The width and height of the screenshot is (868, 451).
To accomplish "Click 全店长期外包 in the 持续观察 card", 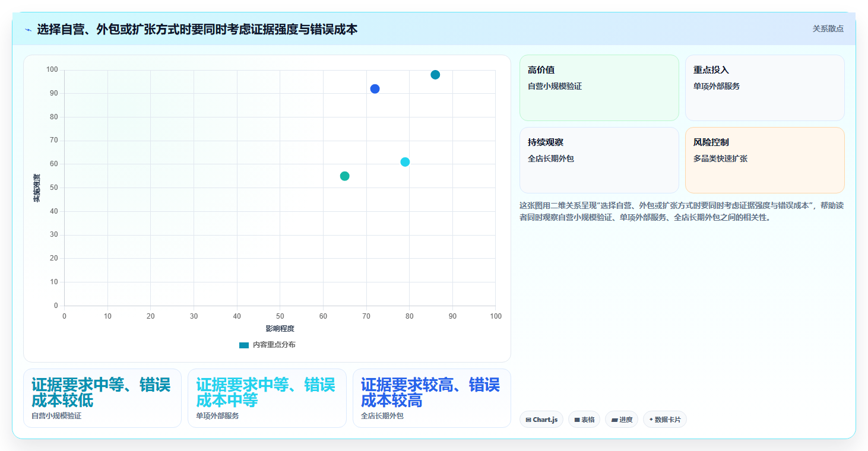I will [x=551, y=158].
